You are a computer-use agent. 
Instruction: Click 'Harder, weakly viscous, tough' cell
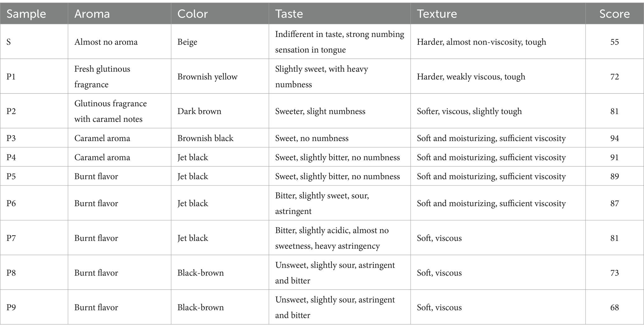pos(471,77)
